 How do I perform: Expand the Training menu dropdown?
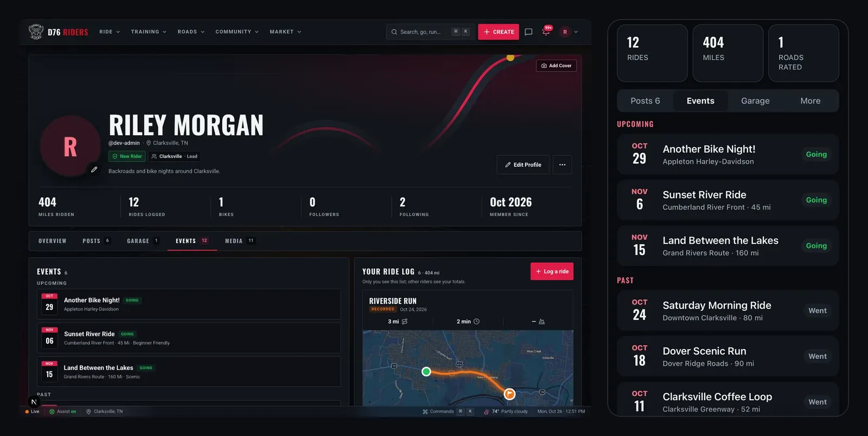point(149,32)
